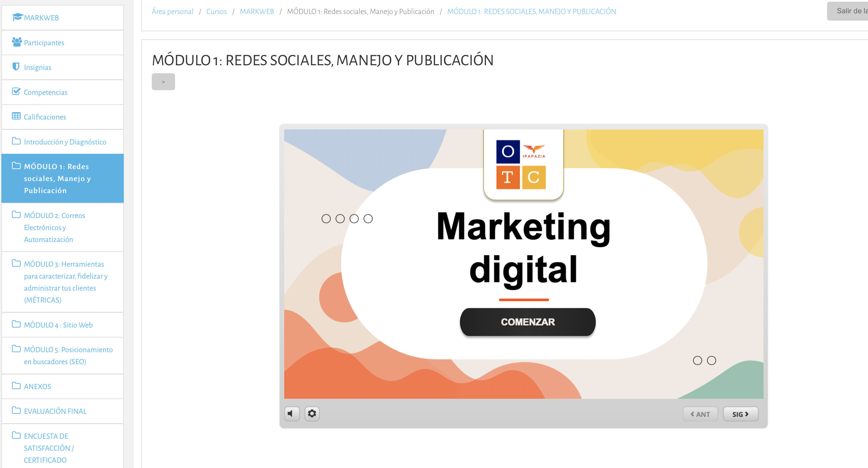Image resolution: width=868 pixels, height=468 pixels.
Task: Click the MARKWEB breadcrumb link
Action: point(257,11)
